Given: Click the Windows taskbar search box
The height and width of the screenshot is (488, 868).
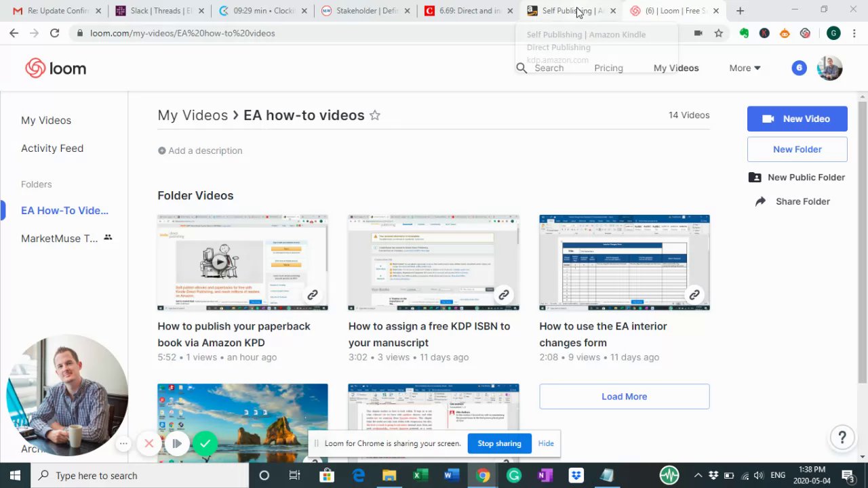Looking at the screenshot, I should (x=140, y=475).
